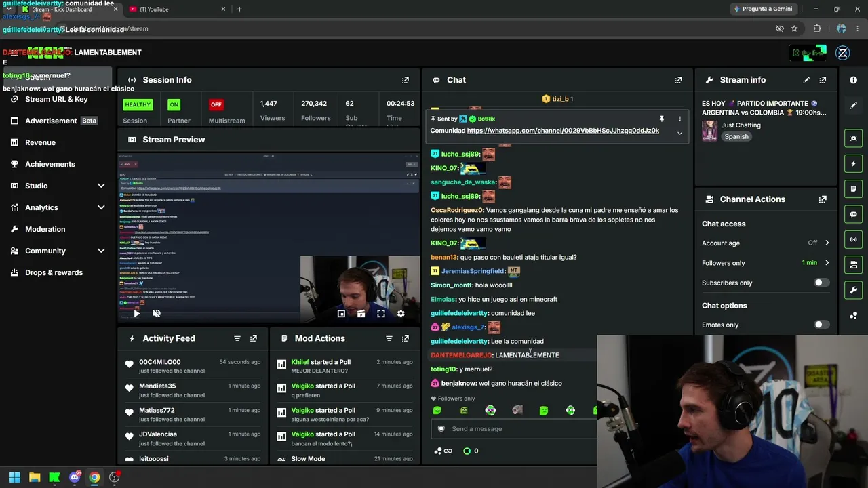This screenshot has height=488, width=868.
Task: Open Activity Feed filter options
Action: point(237,338)
